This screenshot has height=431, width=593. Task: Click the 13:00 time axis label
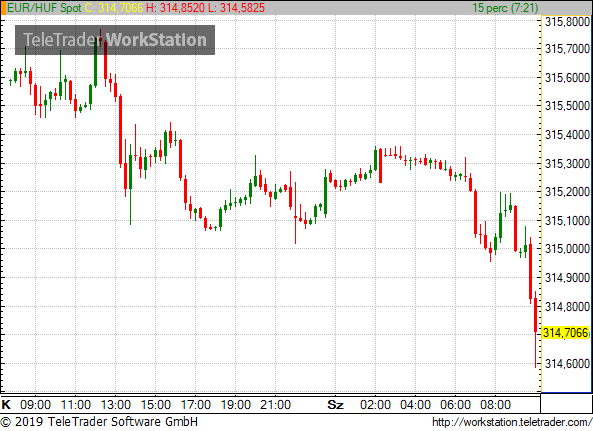116,405
